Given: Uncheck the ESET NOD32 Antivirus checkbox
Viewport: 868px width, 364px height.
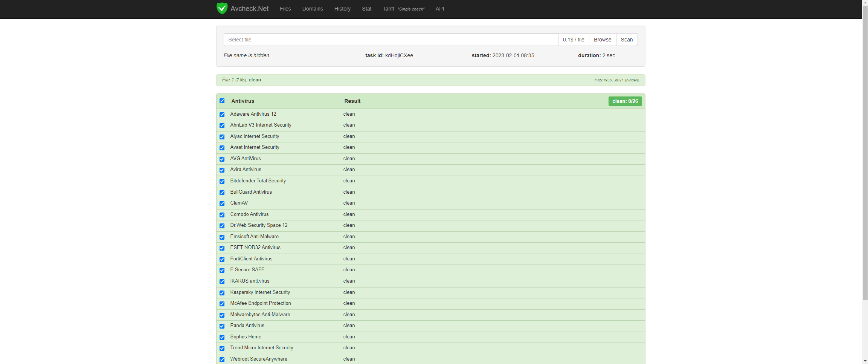Looking at the screenshot, I should (222, 248).
